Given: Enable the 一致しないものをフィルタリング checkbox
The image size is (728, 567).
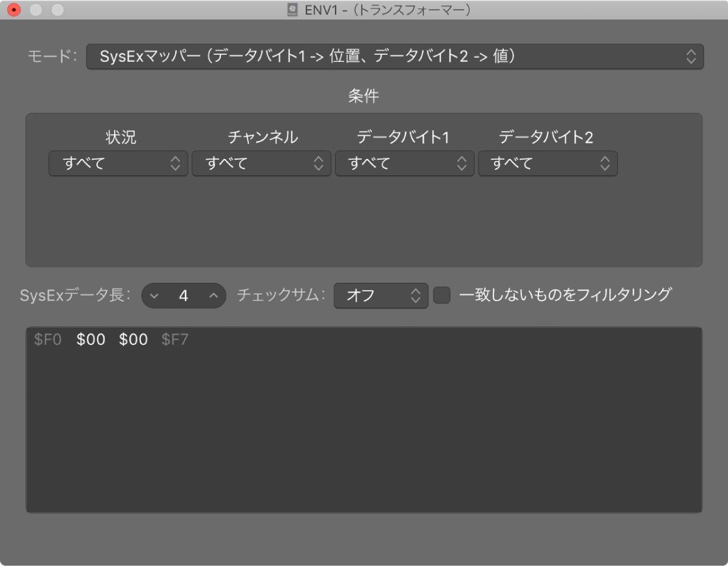Looking at the screenshot, I should coord(441,295).
